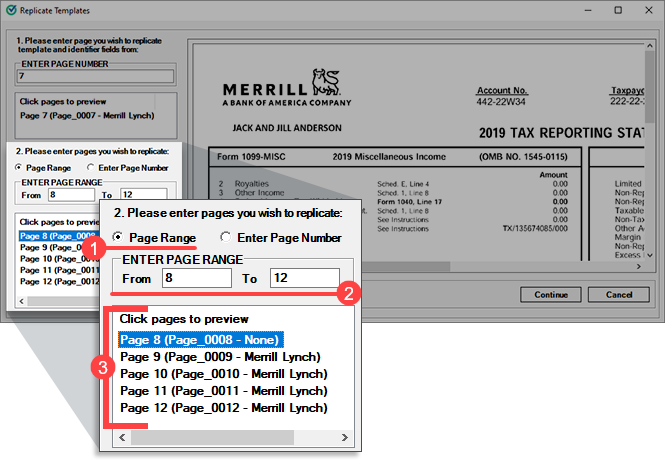Click right scroll arrow of zoomed page list
665x465 pixels.
[x=344, y=437]
